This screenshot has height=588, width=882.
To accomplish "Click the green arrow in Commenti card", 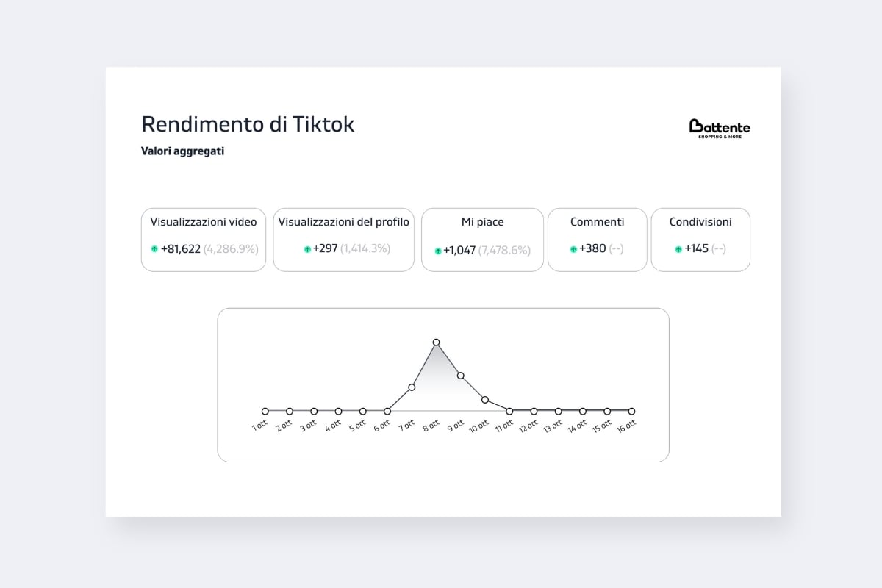I will pyautogui.click(x=574, y=249).
